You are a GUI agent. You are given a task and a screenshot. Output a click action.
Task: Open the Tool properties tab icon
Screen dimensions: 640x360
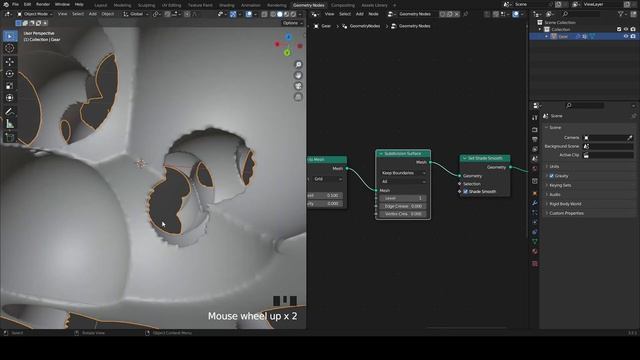535,118
